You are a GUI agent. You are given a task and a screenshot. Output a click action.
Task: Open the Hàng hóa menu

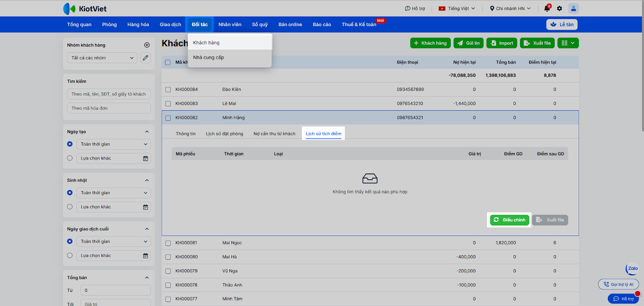138,25
